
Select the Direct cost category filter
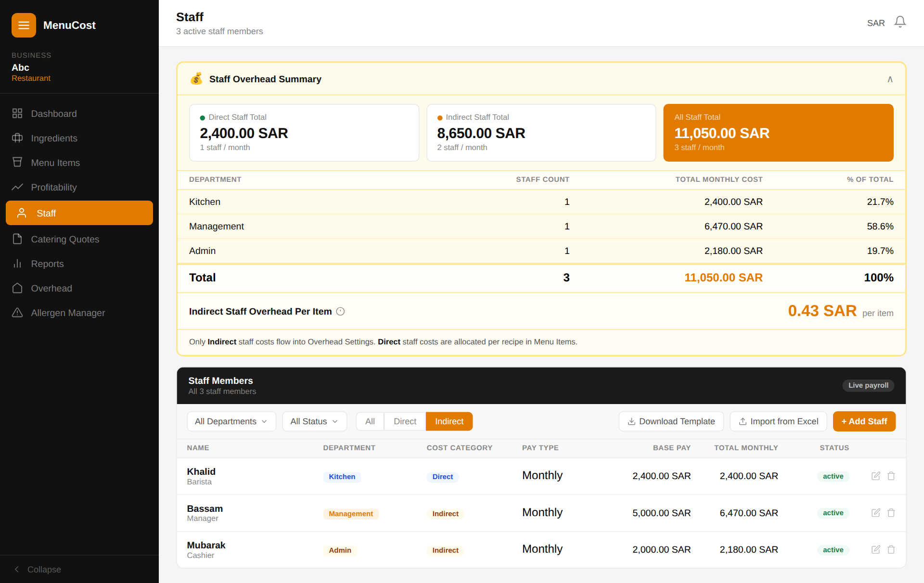coord(405,421)
